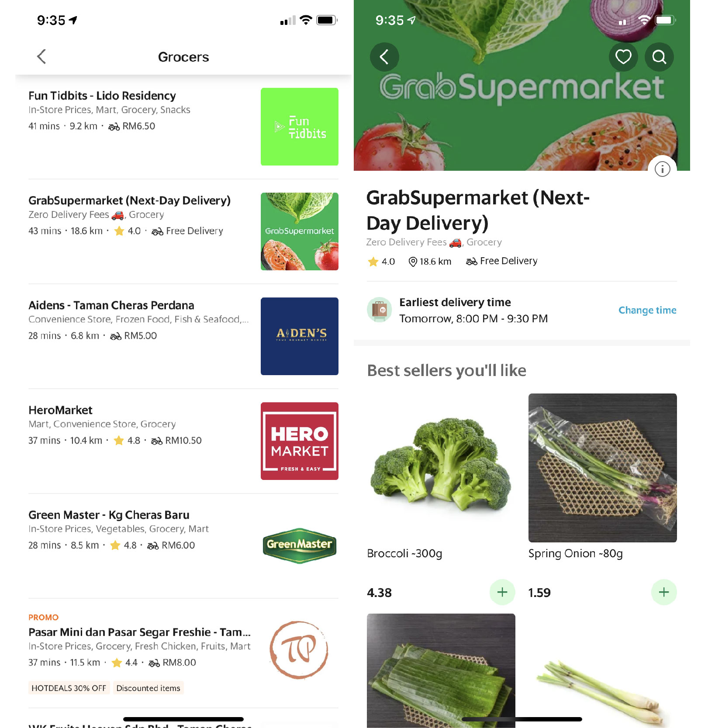Open Fun Tidbits - Lido Residency store
The height and width of the screenshot is (728, 708).
183,127
